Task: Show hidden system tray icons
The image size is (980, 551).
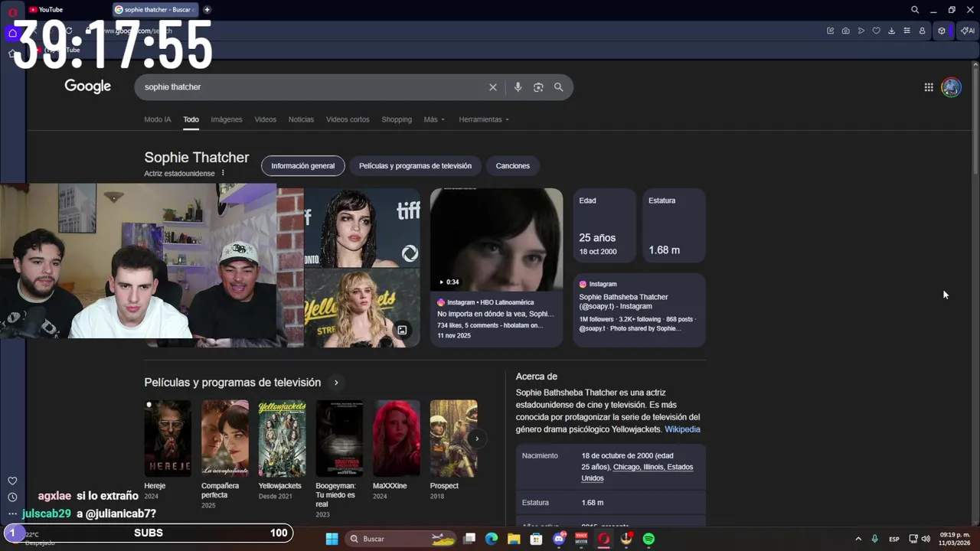Action: click(x=857, y=539)
